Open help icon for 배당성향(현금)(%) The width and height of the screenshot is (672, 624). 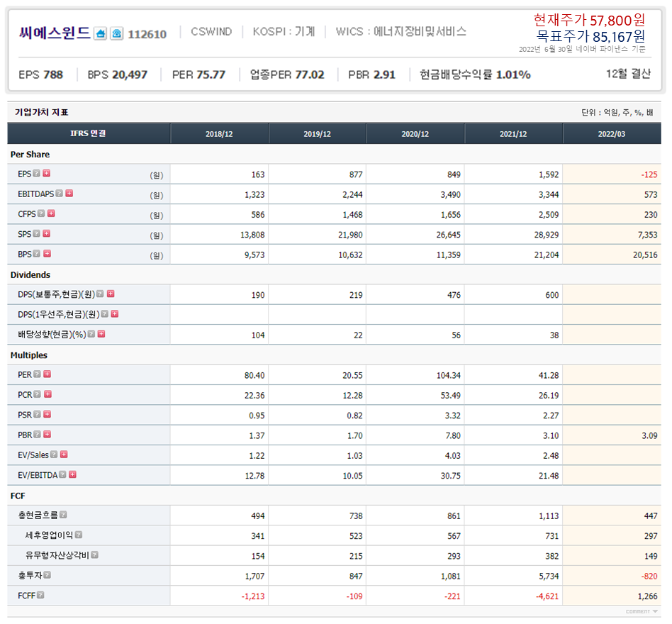91,333
